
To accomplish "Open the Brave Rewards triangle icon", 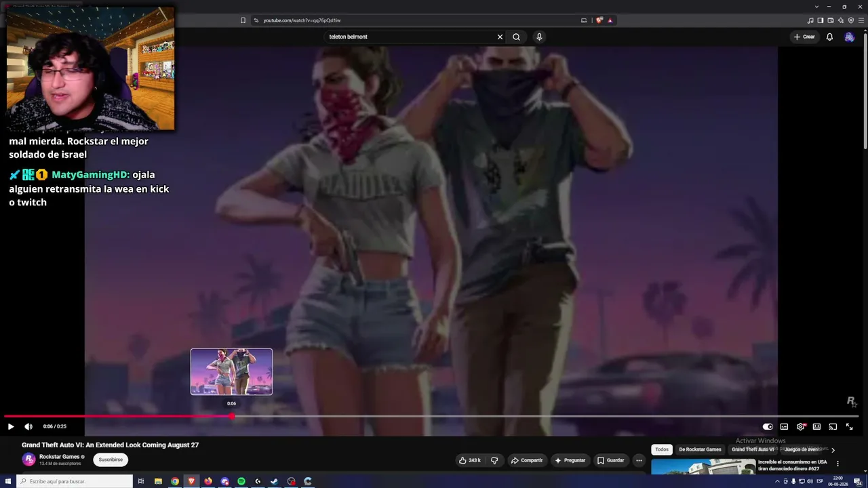I will (610, 20).
